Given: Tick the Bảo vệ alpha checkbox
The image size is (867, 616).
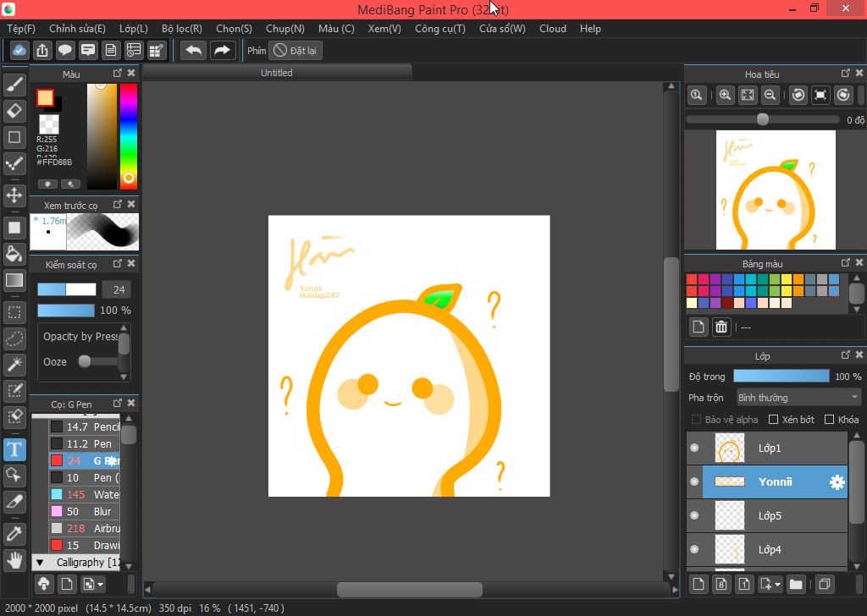Looking at the screenshot, I should [696, 420].
